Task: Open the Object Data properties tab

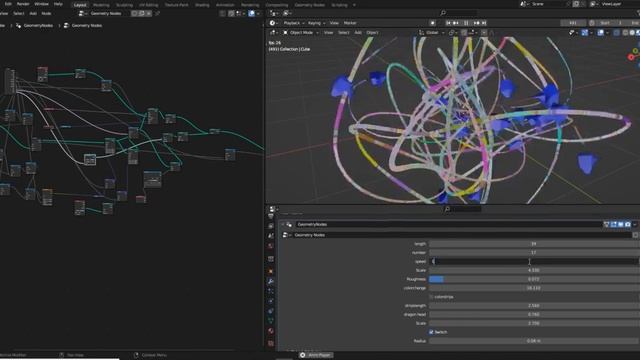Action: click(271, 321)
